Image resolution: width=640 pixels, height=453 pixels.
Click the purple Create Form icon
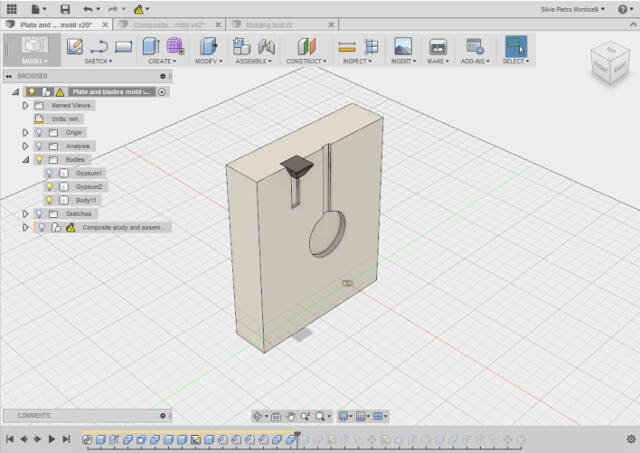(175, 46)
